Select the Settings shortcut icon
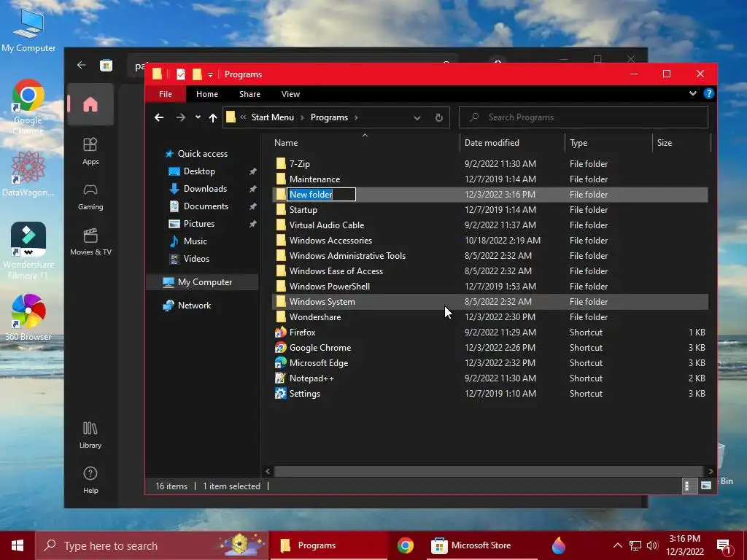Image resolution: width=747 pixels, height=560 pixels. pos(281,393)
